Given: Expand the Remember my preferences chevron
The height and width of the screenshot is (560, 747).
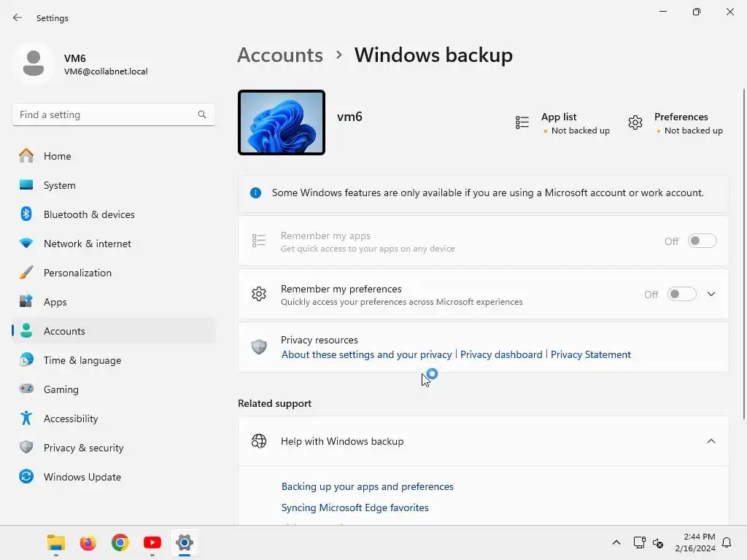Looking at the screenshot, I should pos(711,295).
